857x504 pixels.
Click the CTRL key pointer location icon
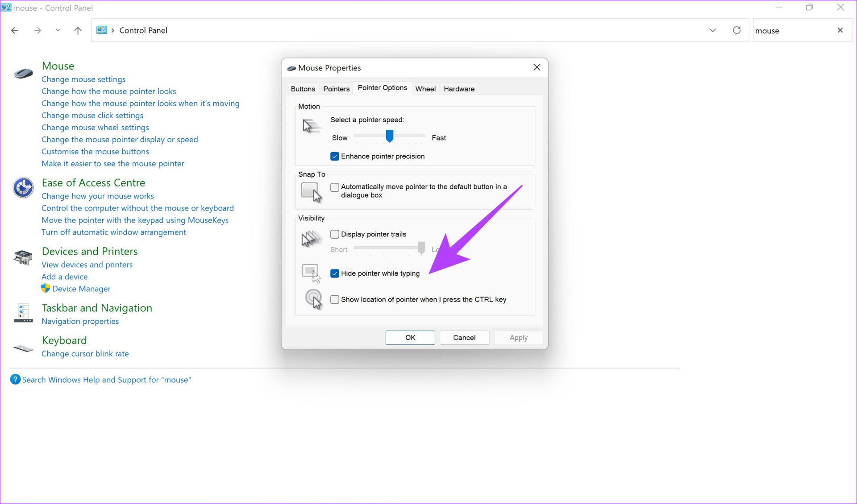coord(313,299)
